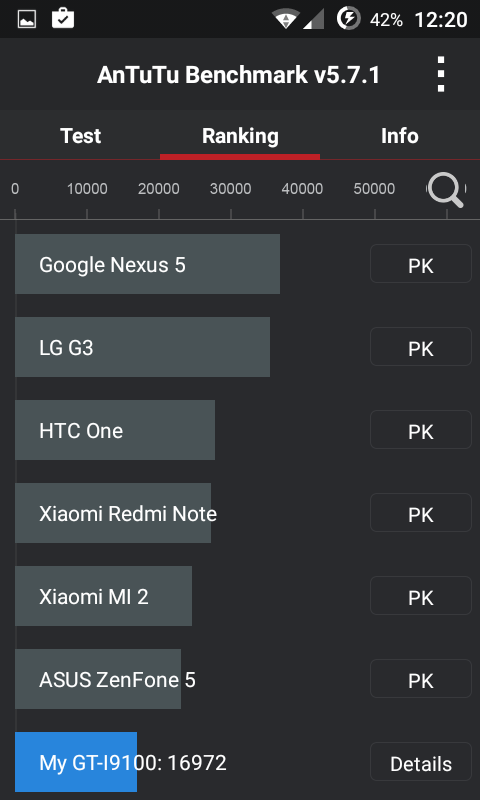Switch to the Test tab
The image size is (480, 800).
[80, 136]
